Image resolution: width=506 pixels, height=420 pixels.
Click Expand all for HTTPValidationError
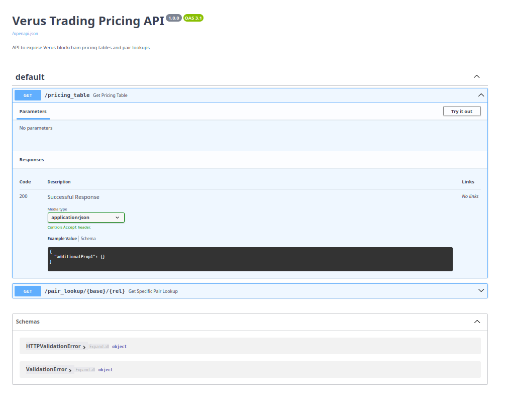[x=98, y=346]
